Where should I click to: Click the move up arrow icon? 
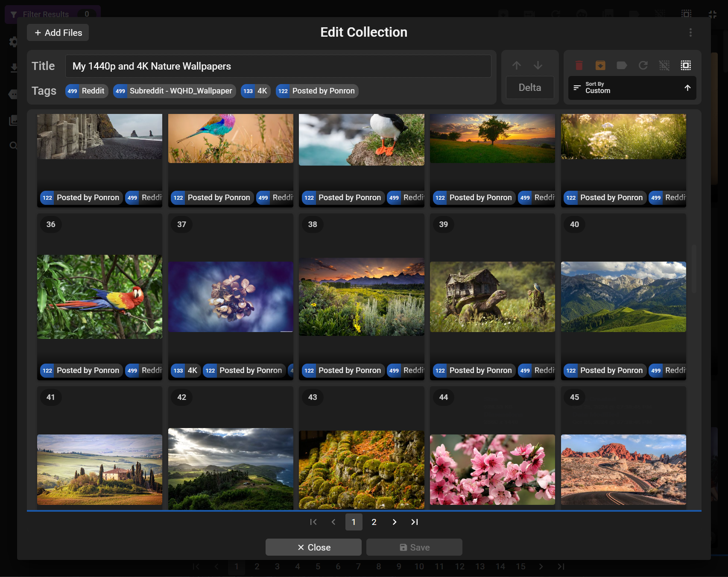tap(517, 65)
